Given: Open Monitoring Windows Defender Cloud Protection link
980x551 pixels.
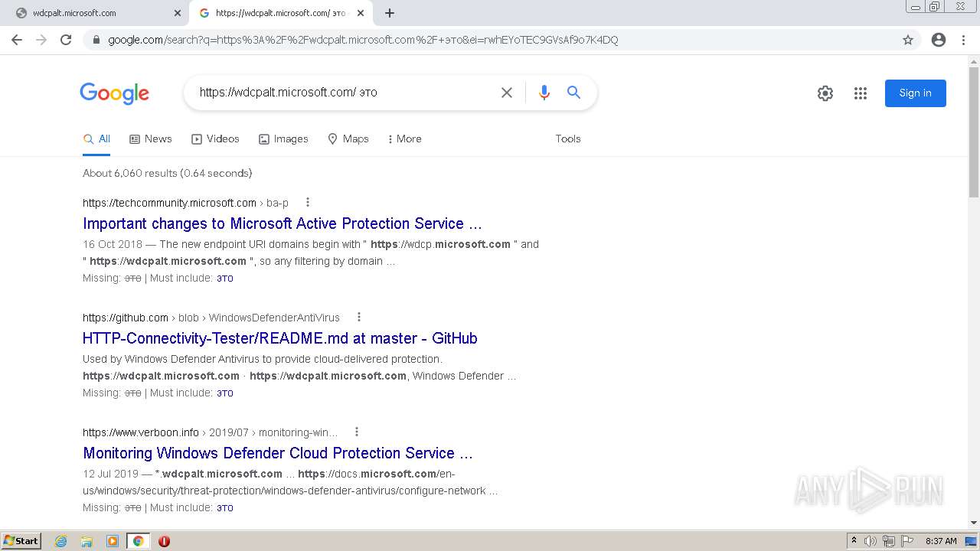Looking at the screenshot, I should 278,453.
